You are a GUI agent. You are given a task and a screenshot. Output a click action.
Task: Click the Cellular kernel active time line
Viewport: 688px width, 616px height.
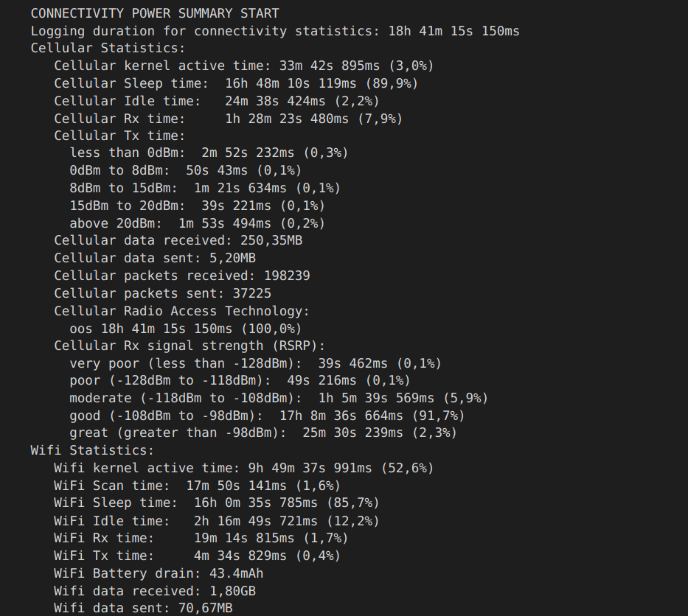pos(243,66)
